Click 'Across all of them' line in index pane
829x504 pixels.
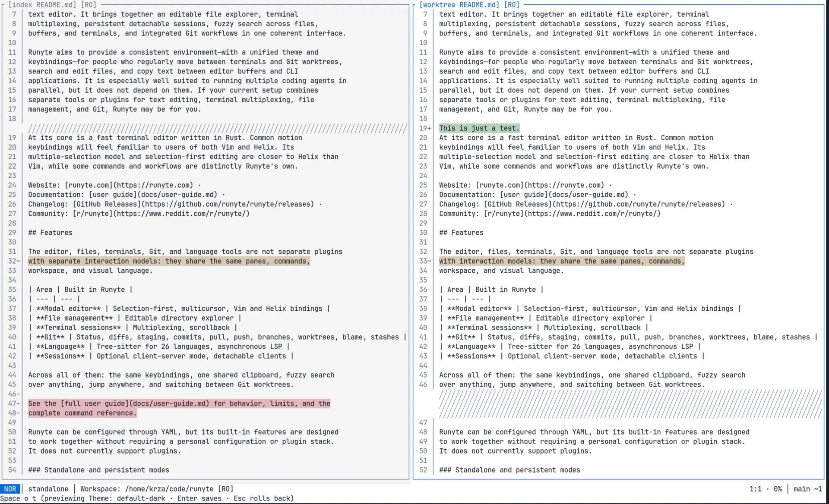(x=181, y=375)
